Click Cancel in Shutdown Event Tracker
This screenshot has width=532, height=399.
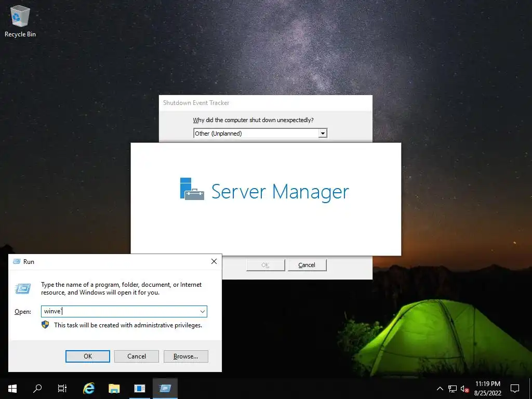coord(307,265)
